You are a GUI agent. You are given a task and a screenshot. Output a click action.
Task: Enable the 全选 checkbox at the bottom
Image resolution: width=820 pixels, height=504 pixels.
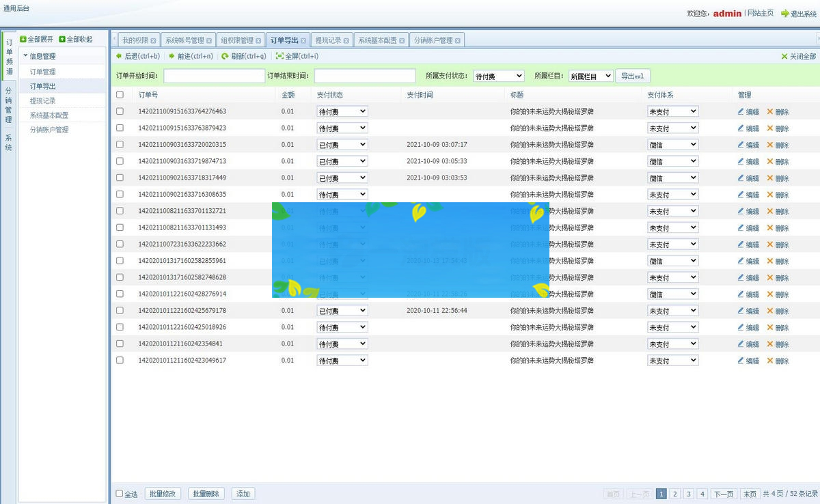(x=120, y=494)
